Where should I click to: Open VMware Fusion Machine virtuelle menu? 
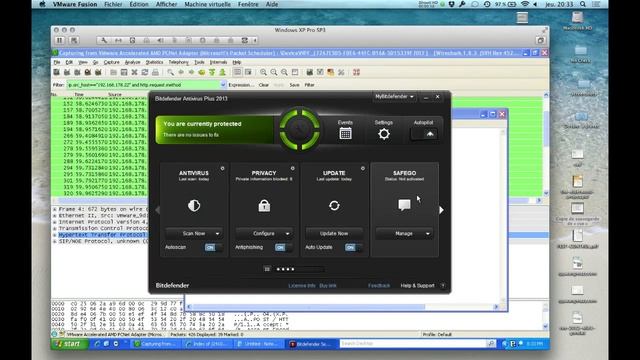[x=207, y=4]
